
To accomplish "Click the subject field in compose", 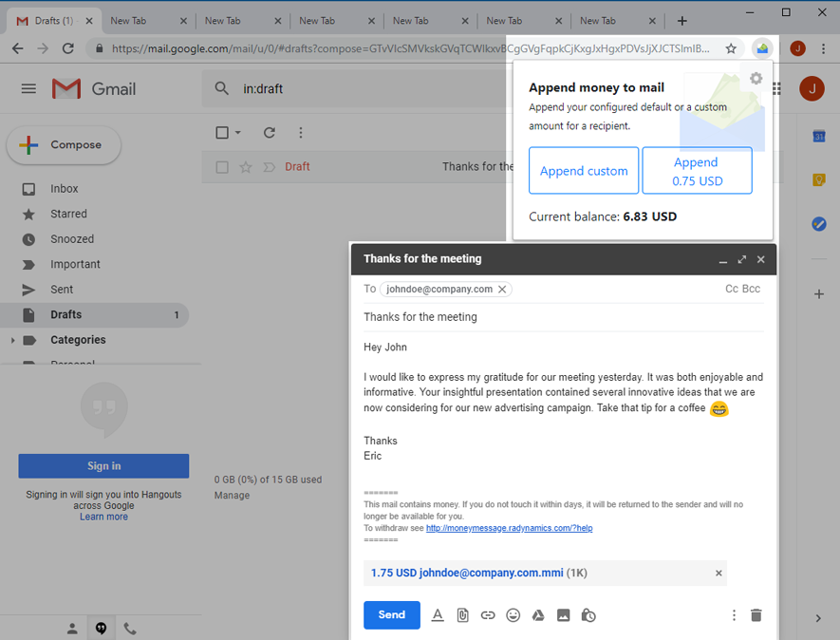I will [564, 317].
